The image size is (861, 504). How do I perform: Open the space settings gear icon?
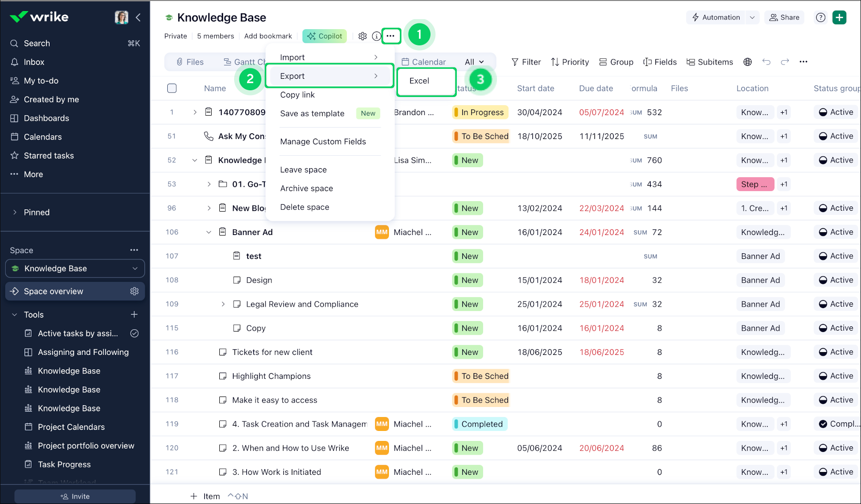coord(363,36)
